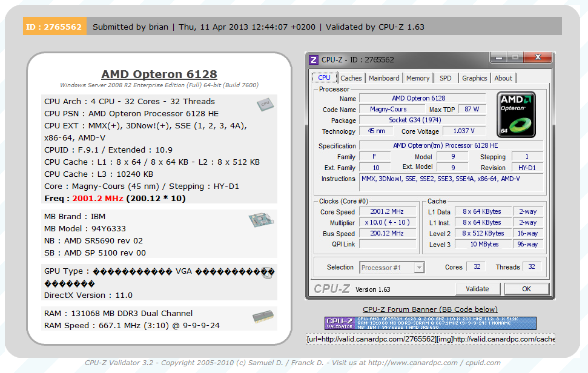
Task: Open the Processor #1 selection dropdown
Action: (392, 267)
